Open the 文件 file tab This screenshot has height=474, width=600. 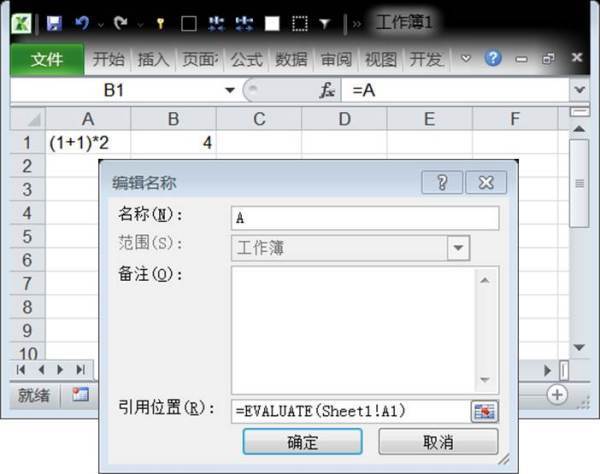click(x=46, y=60)
